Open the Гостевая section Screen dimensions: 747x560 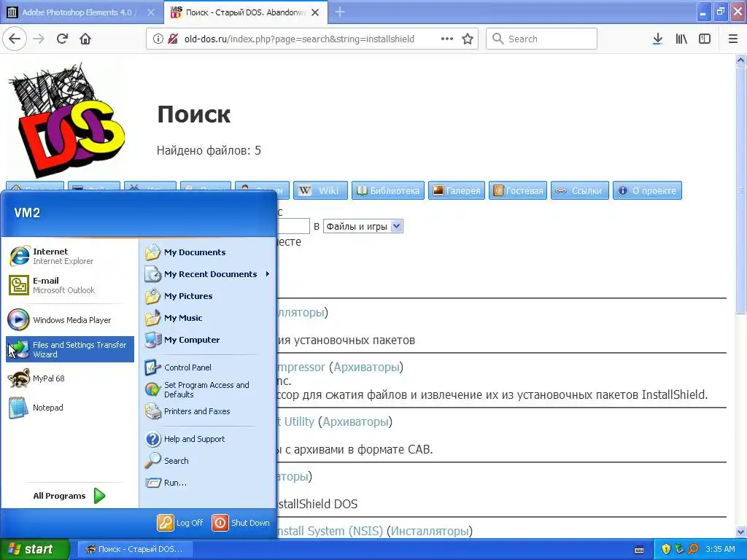(x=518, y=190)
